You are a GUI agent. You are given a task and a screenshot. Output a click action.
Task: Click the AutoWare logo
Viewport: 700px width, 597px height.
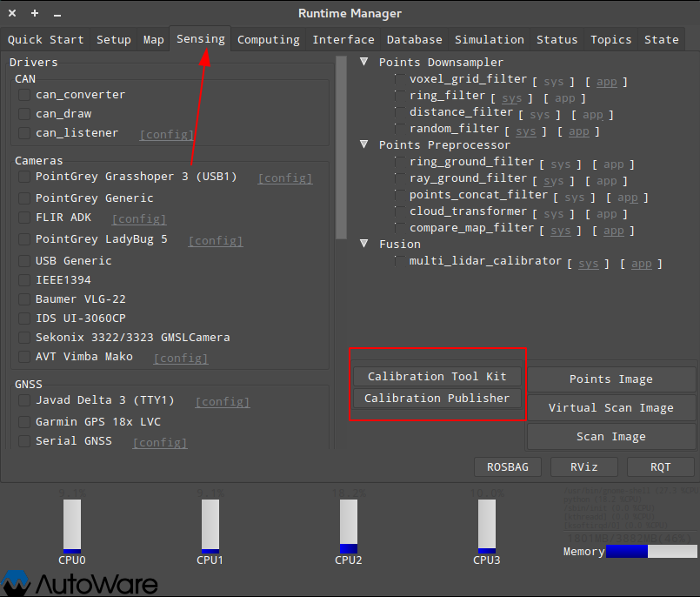[x=80, y=583]
